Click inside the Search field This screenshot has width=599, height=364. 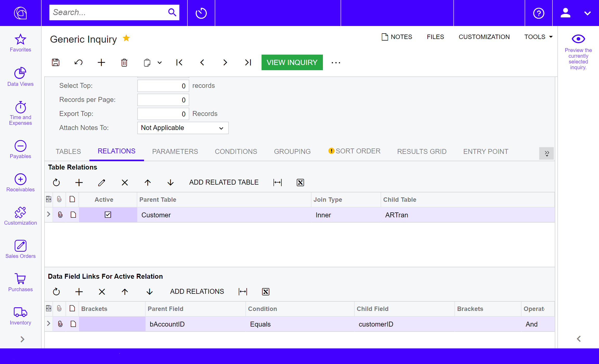(x=109, y=12)
